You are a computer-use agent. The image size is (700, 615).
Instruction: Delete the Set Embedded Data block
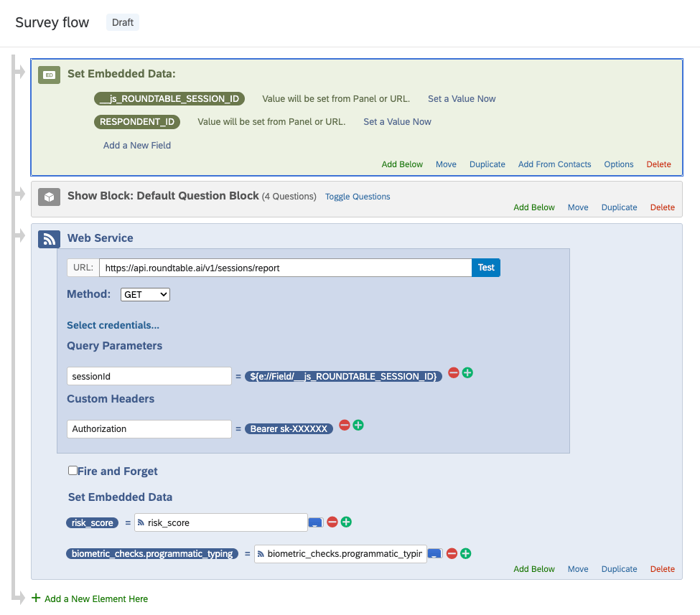click(x=658, y=164)
